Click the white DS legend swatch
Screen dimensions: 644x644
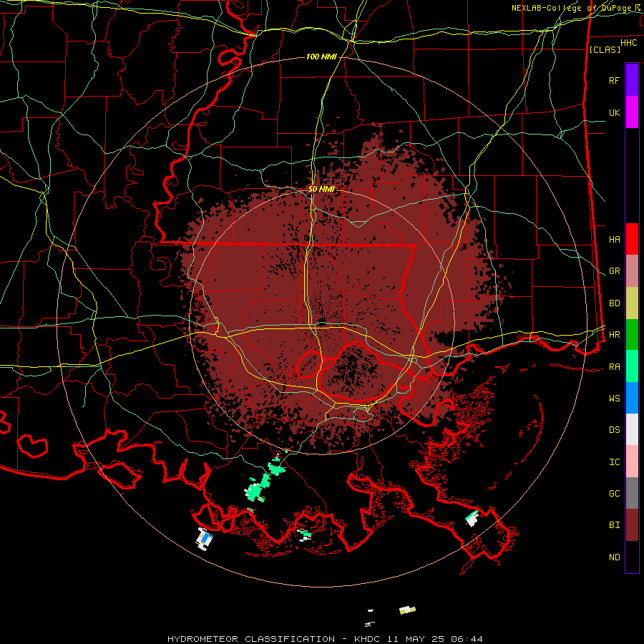[632, 429]
